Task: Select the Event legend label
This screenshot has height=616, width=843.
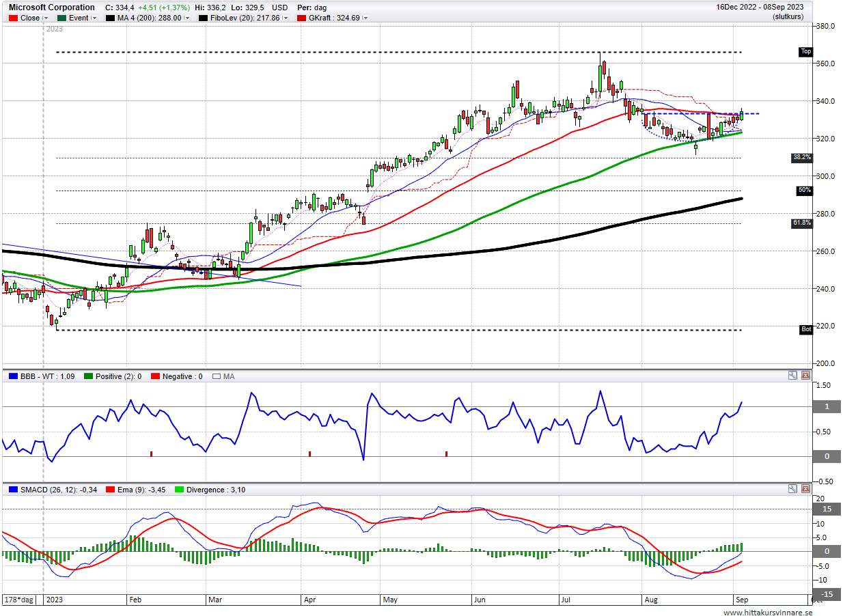Action: click(x=79, y=18)
